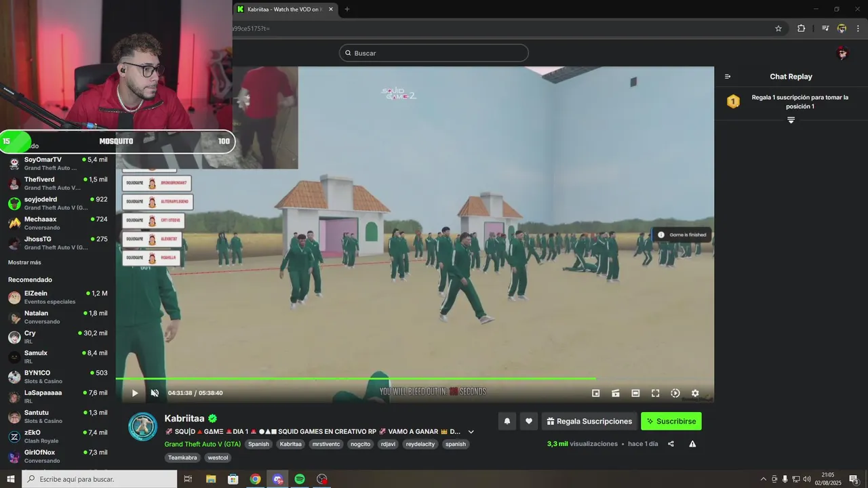Play the VOD with the play button
Image resolution: width=868 pixels, height=488 pixels.
click(x=135, y=393)
